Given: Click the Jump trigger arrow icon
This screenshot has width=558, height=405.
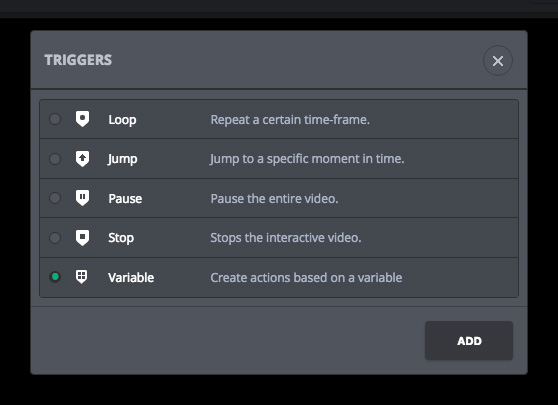Looking at the screenshot, I should coord(82,158).
